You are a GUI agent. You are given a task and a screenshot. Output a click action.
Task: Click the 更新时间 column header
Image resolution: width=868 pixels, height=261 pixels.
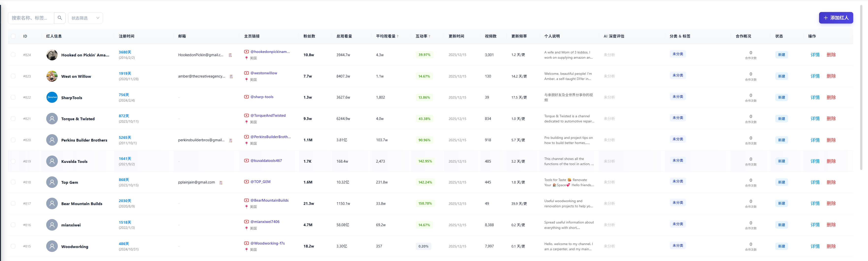tap(456, 36)
